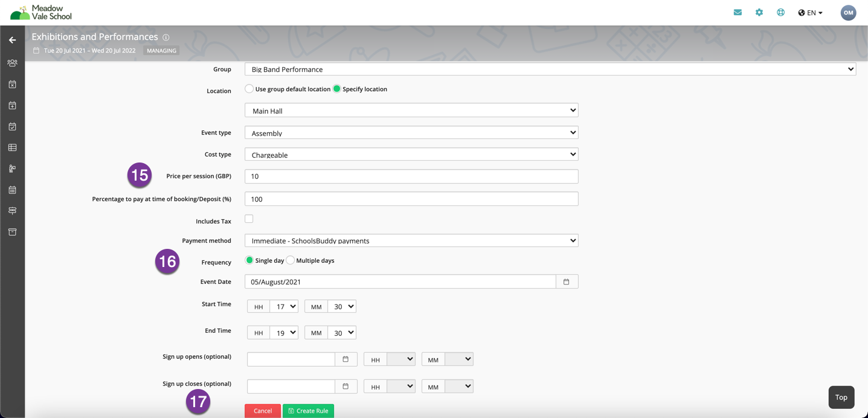Click the Sign up opens date field
The image size is (868, 418).
pos(291,359)
